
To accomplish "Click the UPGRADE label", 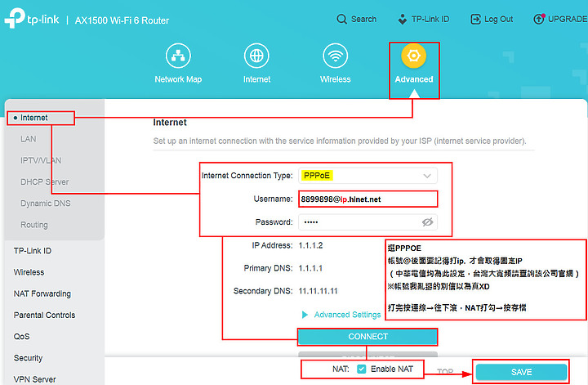I will coord(568,19).
